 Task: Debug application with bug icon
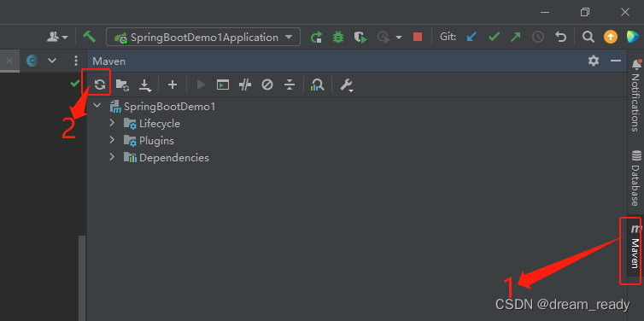[x=338, y=38]
